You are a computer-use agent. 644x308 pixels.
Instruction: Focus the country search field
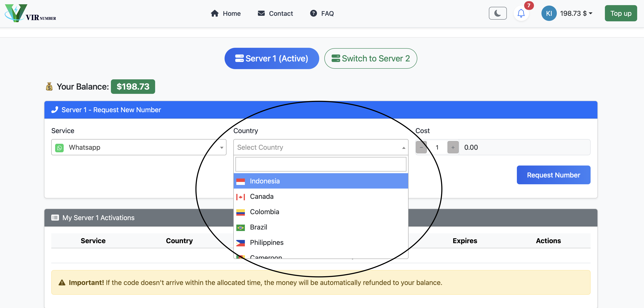(x=321, y=164)
